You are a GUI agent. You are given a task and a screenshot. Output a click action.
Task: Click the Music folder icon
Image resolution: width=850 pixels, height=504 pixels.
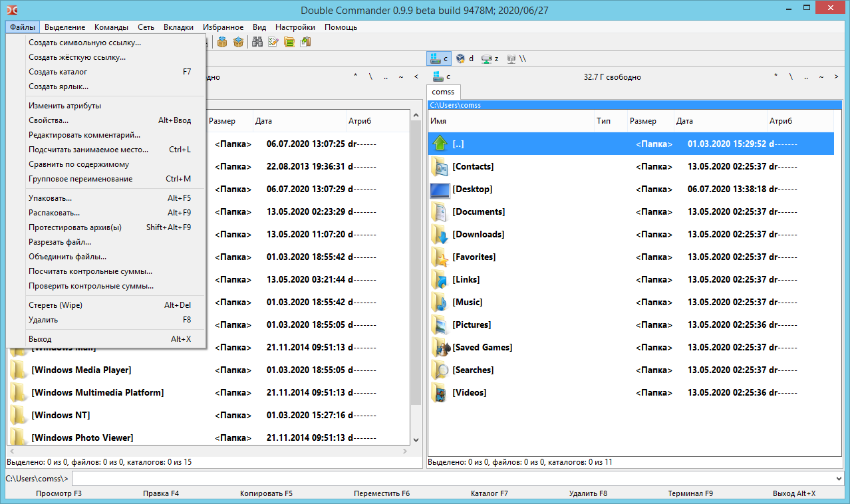(440, 302)
